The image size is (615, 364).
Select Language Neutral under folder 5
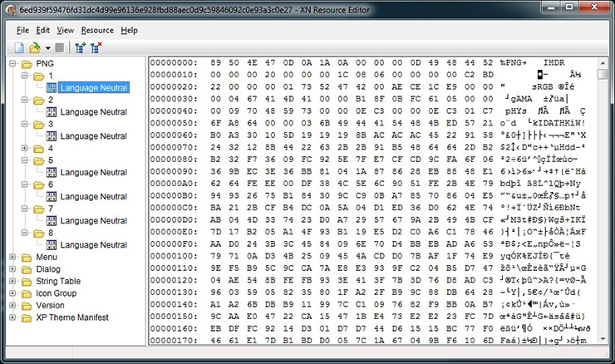tap(93, 172)
